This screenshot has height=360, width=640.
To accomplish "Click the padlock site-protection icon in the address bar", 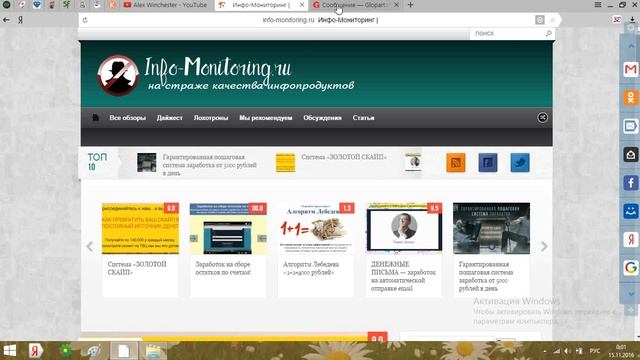I will [x=540, y=20].
